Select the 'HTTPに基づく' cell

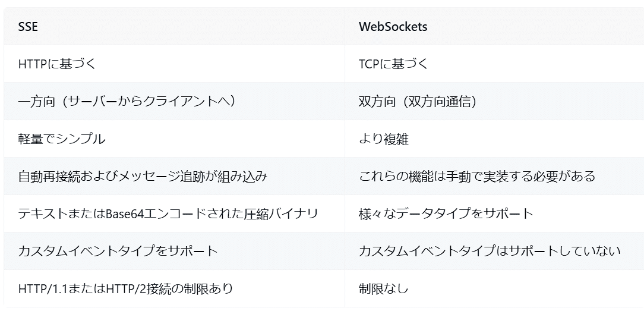click(174, 64)
